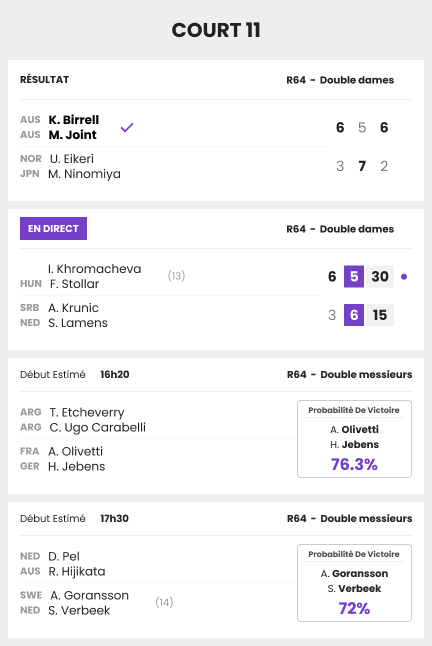Open C. Ugo Carabelli player name

(x=97, y=428)
